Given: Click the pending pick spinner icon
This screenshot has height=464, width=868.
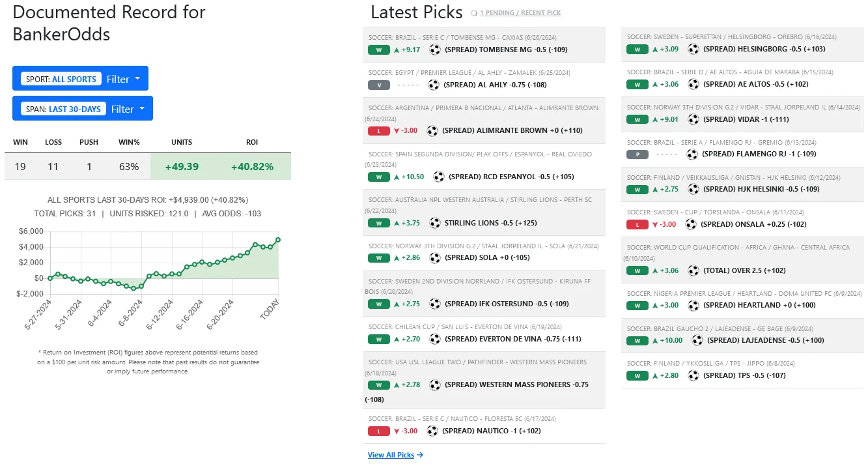Looking at the screenshot, I should (474, 13).
